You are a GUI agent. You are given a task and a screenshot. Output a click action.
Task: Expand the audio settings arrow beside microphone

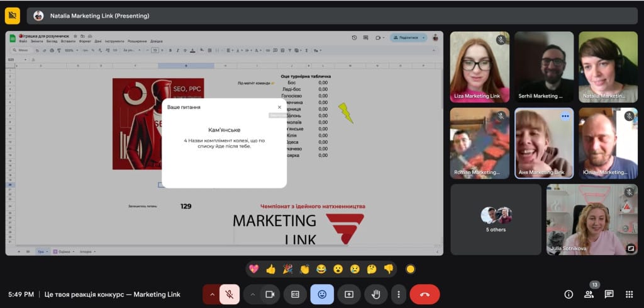point(212,294)
